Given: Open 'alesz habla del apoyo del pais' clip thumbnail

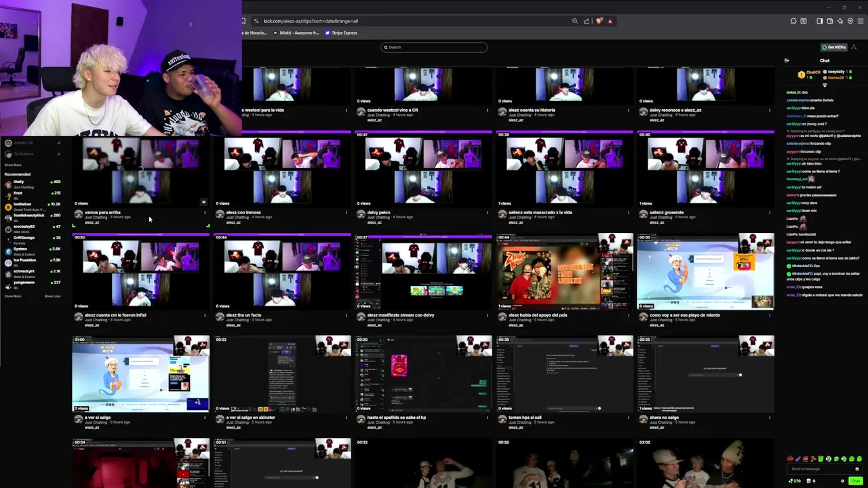Looking at the screenshot, I should [x=564, y=272].
